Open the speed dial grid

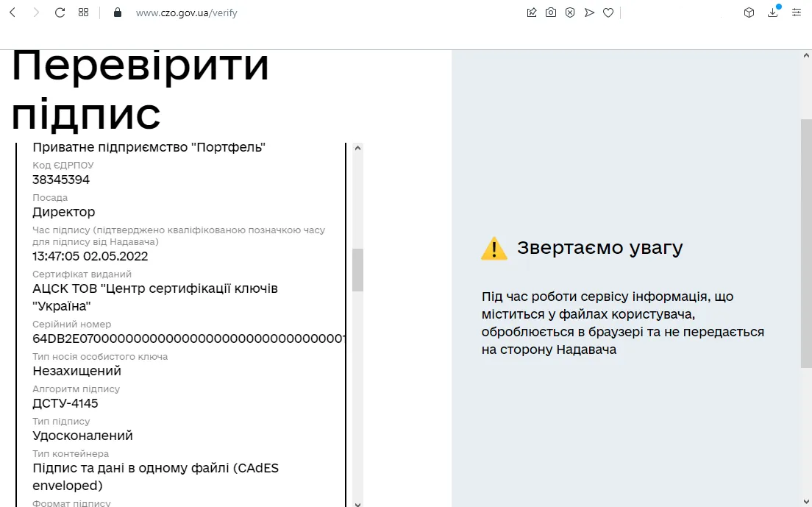(83, 13)
